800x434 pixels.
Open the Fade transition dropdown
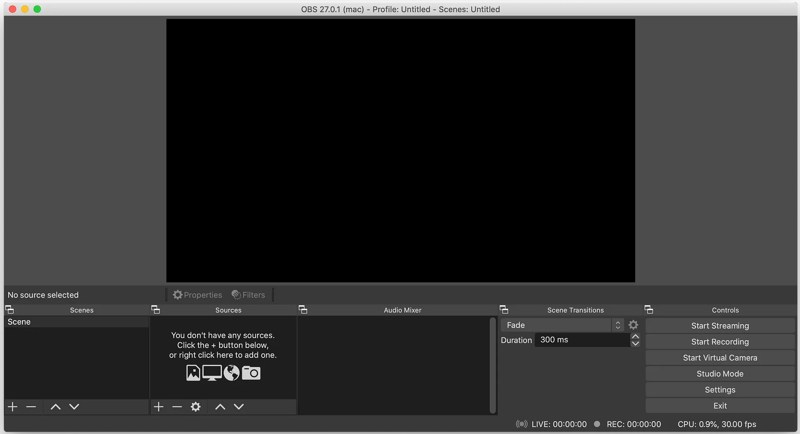[563, 325]
